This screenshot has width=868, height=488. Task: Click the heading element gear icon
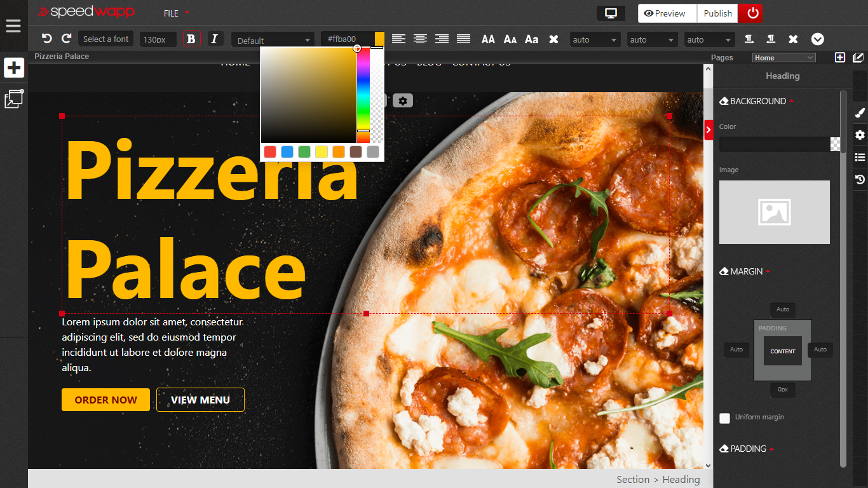tap(403, 100)
